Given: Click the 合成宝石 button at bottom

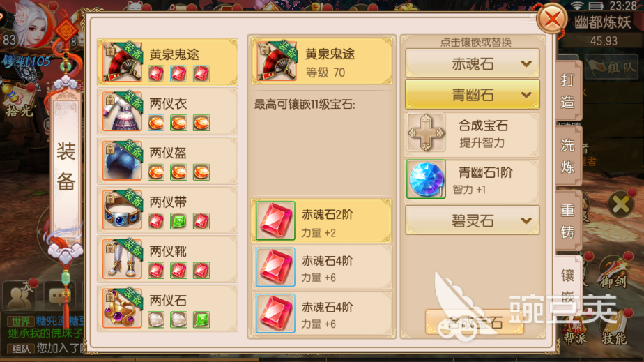Looking at the screenshot, I should pyautogui.click(x=475, y=322).
